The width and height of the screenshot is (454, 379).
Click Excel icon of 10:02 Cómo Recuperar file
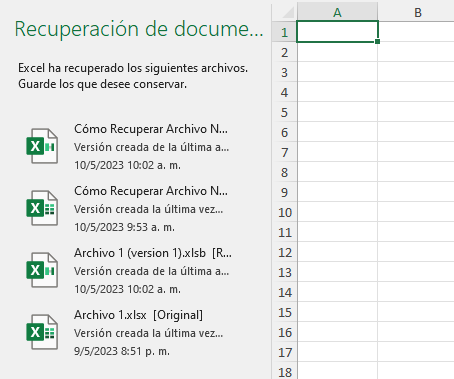click(42, 146)
